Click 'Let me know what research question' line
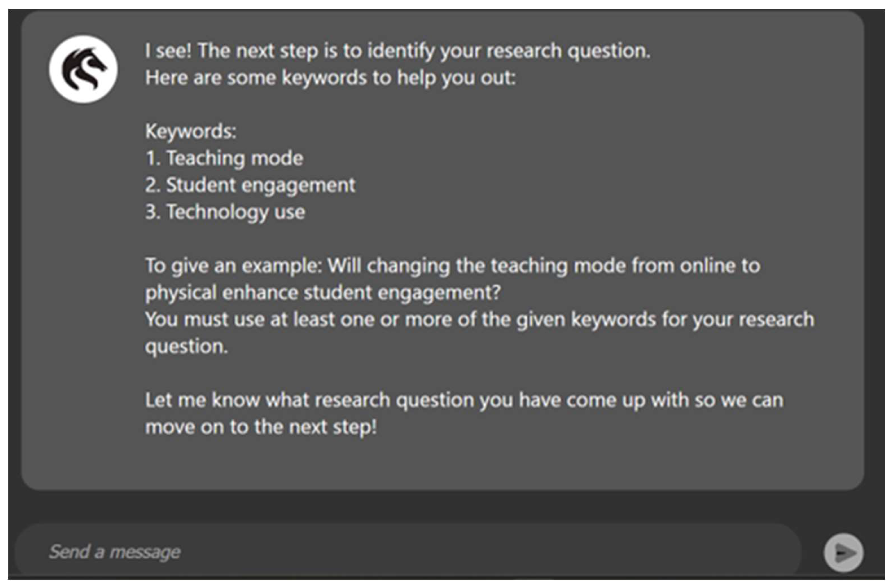Image resolution: width=891 pixels, height=588 pixels. [x=464, y=400]
